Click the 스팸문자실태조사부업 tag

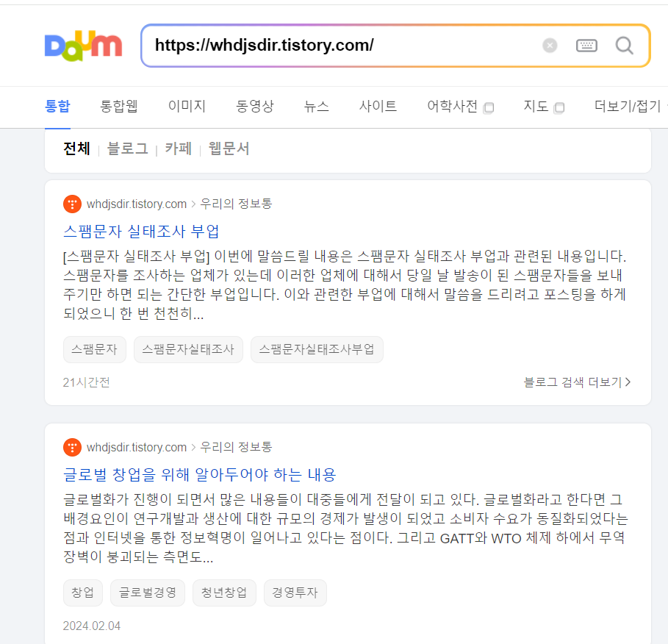coord(317,349)
